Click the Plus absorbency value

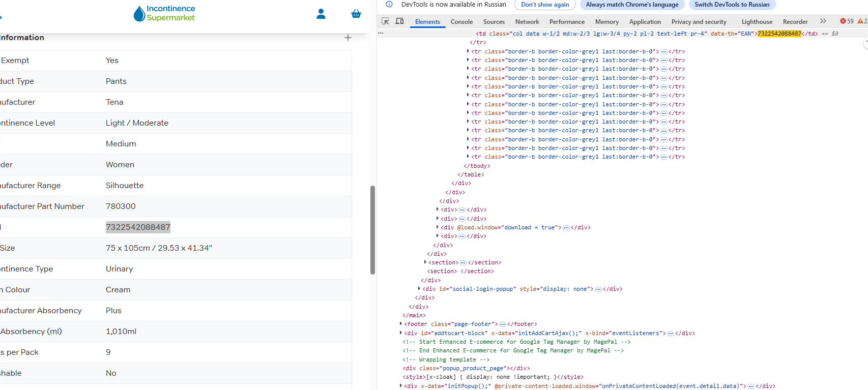[113, 311]
